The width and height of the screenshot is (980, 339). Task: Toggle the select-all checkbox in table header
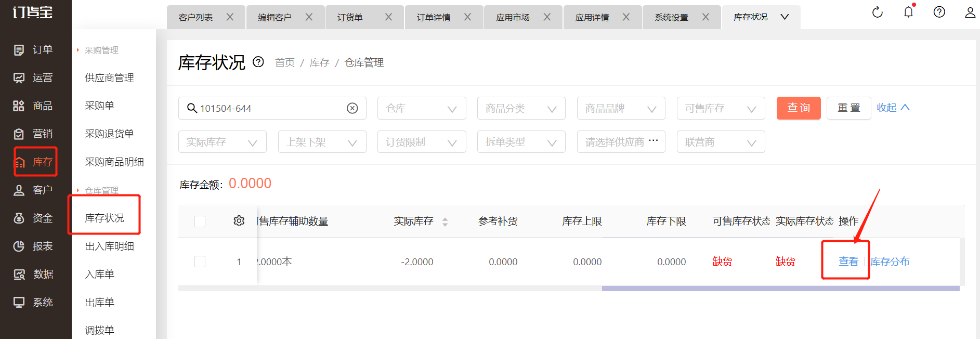coord(200,221)
